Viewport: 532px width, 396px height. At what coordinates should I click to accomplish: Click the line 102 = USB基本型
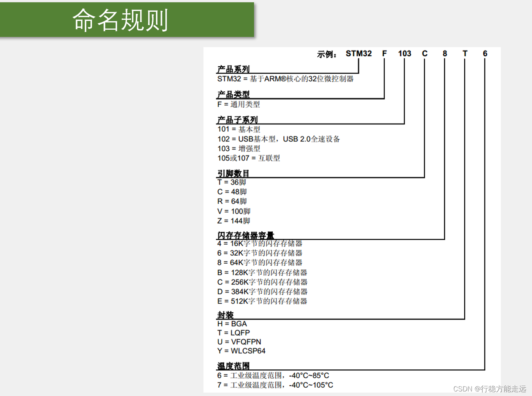click(278, 139)
